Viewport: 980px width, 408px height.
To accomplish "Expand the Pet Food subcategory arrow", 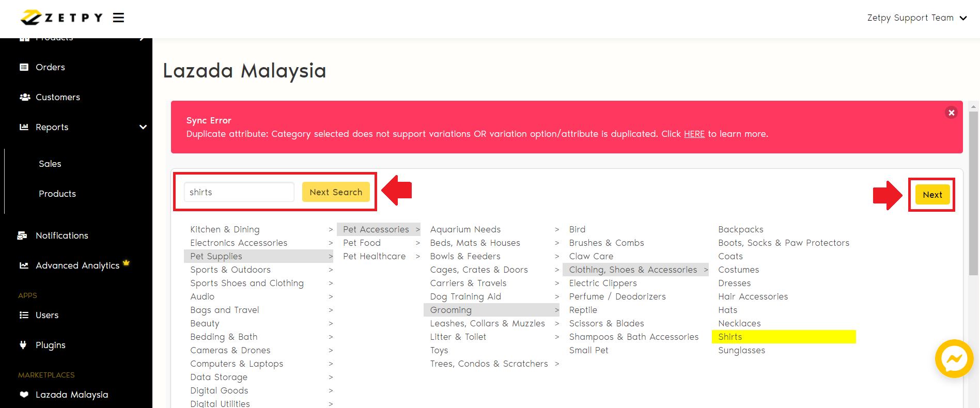I will (418, 243).
